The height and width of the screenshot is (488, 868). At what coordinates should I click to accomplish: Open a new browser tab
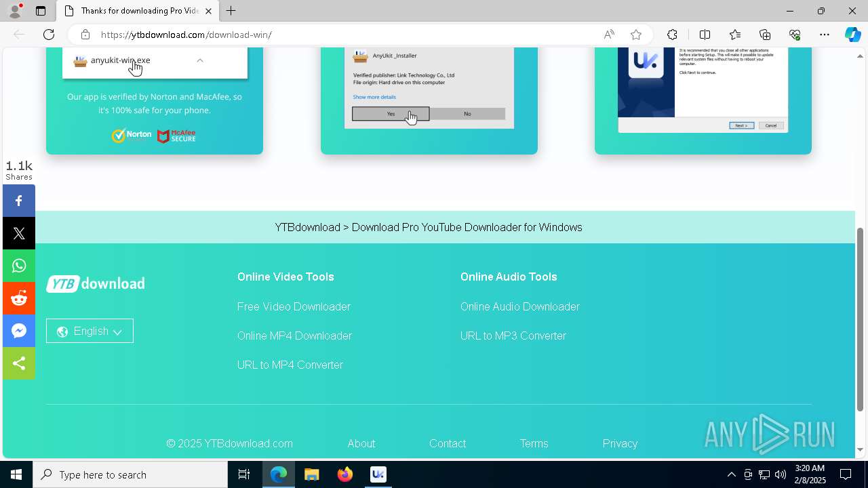click(x=231, y=11)
